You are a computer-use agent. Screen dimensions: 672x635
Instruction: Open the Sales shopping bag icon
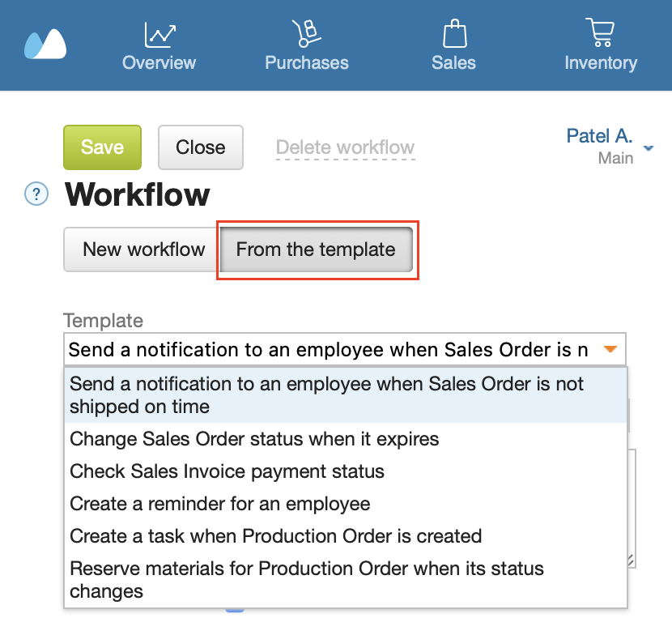pyautogui.click(x=454, y=33)
